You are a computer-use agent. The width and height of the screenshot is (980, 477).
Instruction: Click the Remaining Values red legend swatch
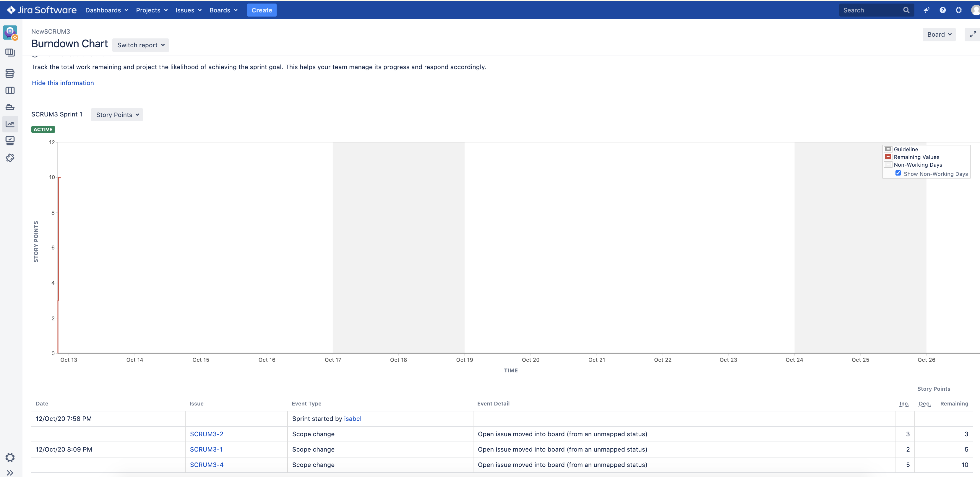coord(888,157)
